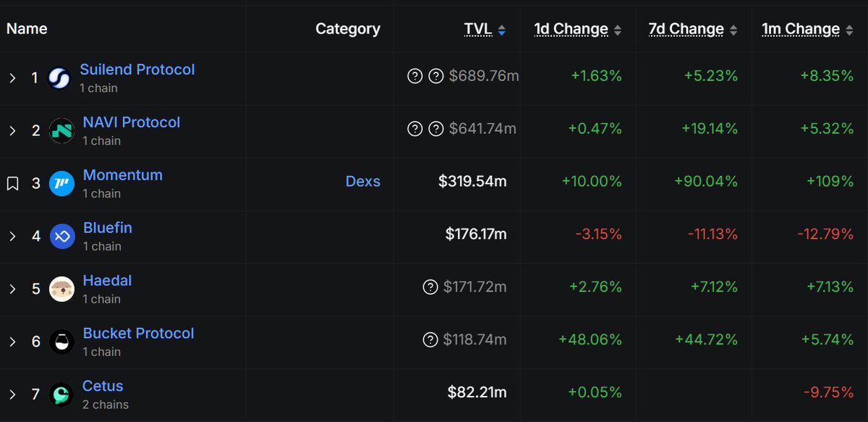Click the question mark icon beside Bucket Protocol TVL
868x422 pixels.
coord(430,340)
